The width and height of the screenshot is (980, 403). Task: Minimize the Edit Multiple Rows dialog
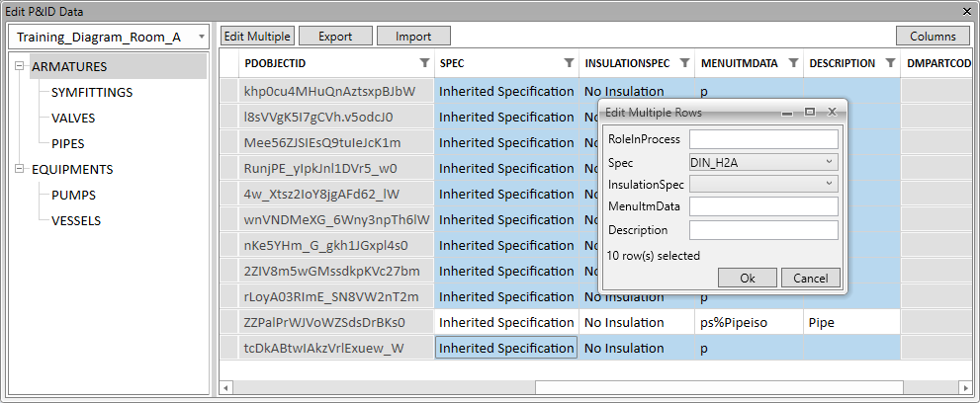(787, 113)
